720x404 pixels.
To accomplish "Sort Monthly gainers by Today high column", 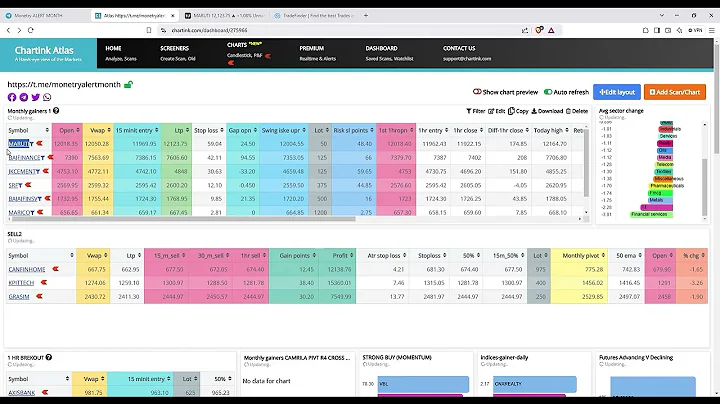I will 551,130.
